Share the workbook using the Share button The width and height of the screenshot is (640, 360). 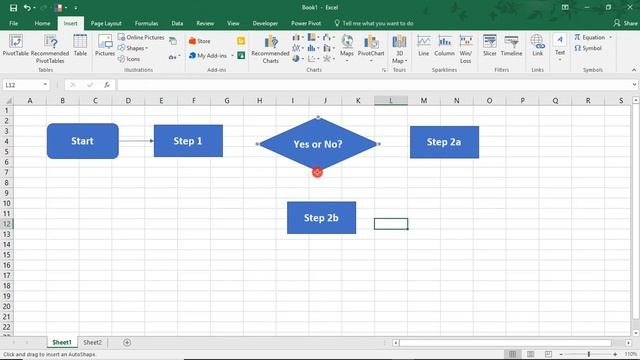pos(625,24)
